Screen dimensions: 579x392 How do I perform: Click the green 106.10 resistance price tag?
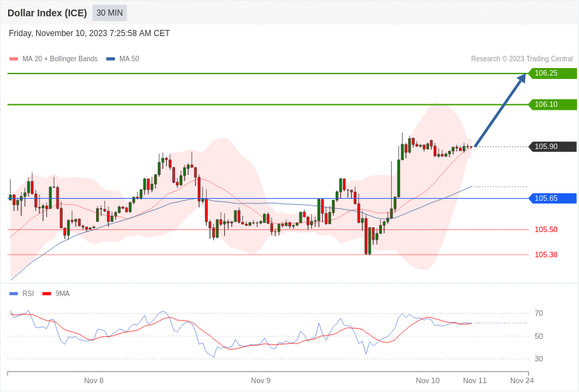click(x=552, y=105)
